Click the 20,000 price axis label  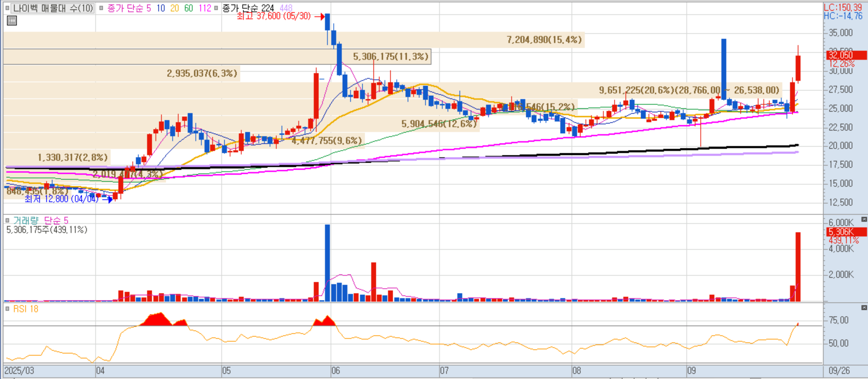(841, 145)
